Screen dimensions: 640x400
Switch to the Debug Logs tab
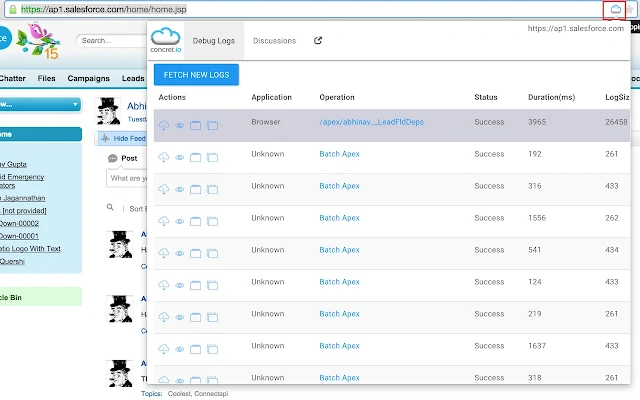214,41
